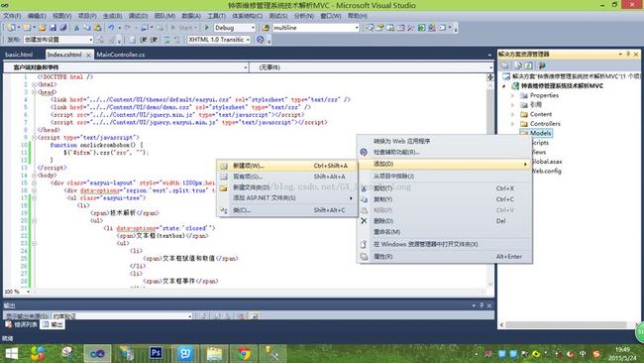Screen dimensions: 644x363
Task: Click the Visual Studio taskbar icon
Action: point(97,353)
